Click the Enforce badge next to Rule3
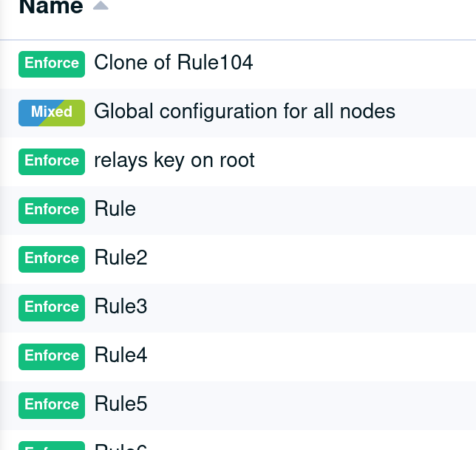Screen dimensions: 476x450 point(52,308)
